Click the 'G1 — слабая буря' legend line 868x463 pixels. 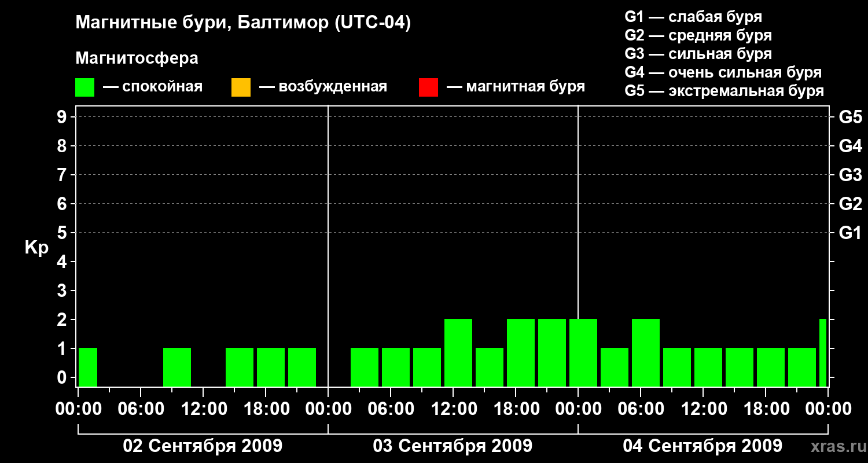693,17
